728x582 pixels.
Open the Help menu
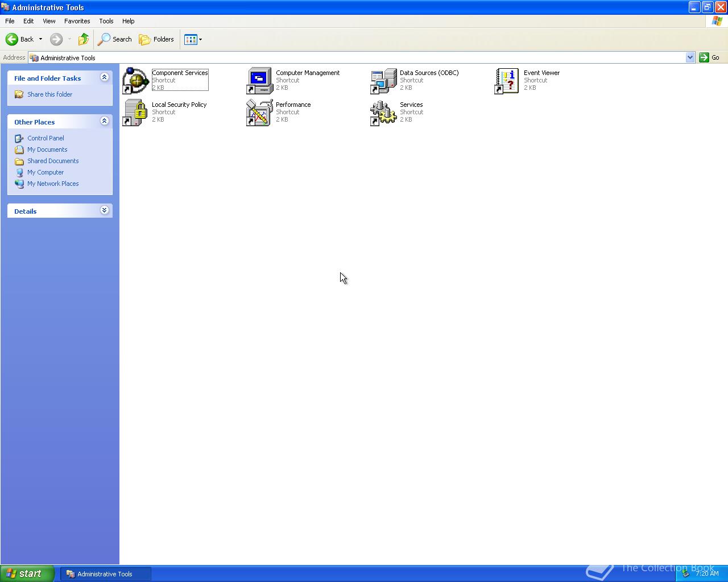(129, 21)
